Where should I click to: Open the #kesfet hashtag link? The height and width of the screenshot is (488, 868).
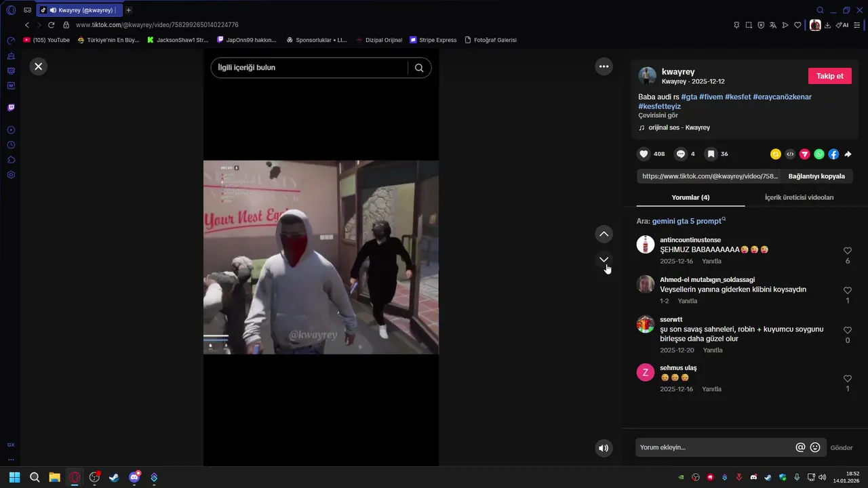[x=738, y=97]
